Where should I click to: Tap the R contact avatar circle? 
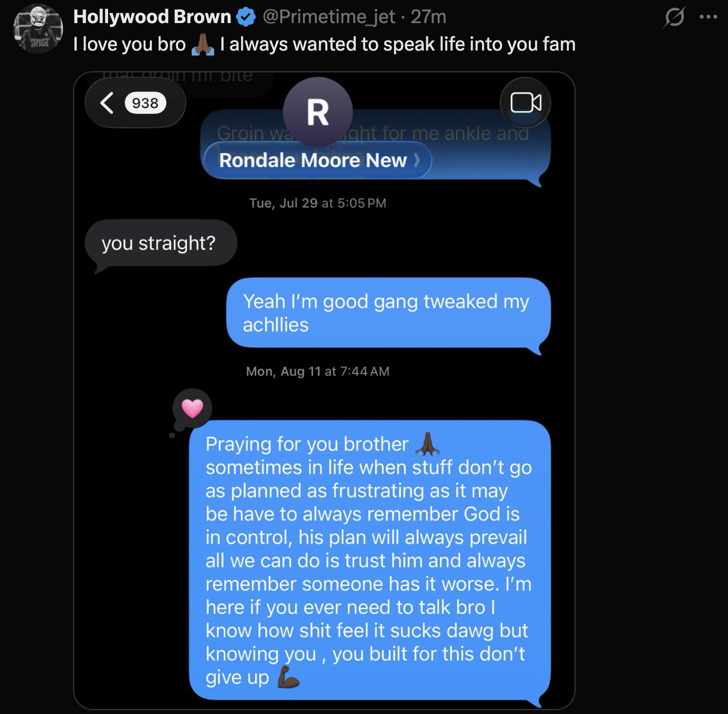[x=318, y=112]
